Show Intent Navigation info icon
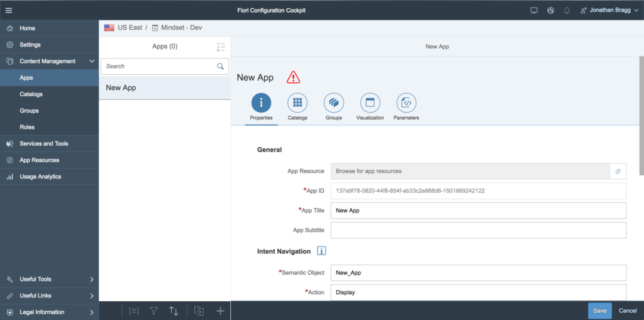 [x=321, y=251]
